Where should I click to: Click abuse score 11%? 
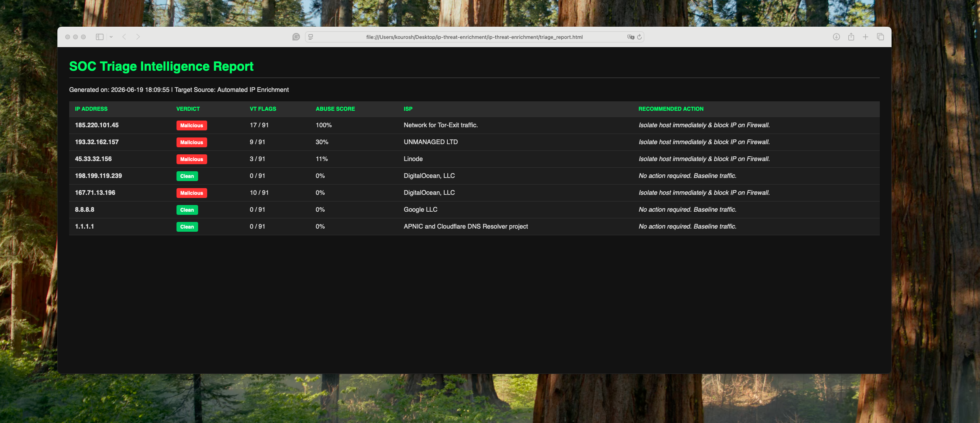point(322,159)
